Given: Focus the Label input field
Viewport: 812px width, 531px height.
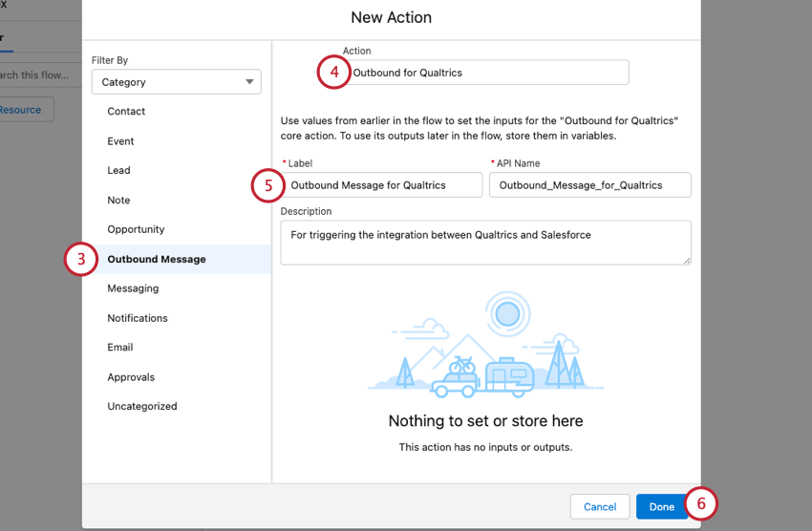Looking at the screenshot, I should tap(382, 185).
